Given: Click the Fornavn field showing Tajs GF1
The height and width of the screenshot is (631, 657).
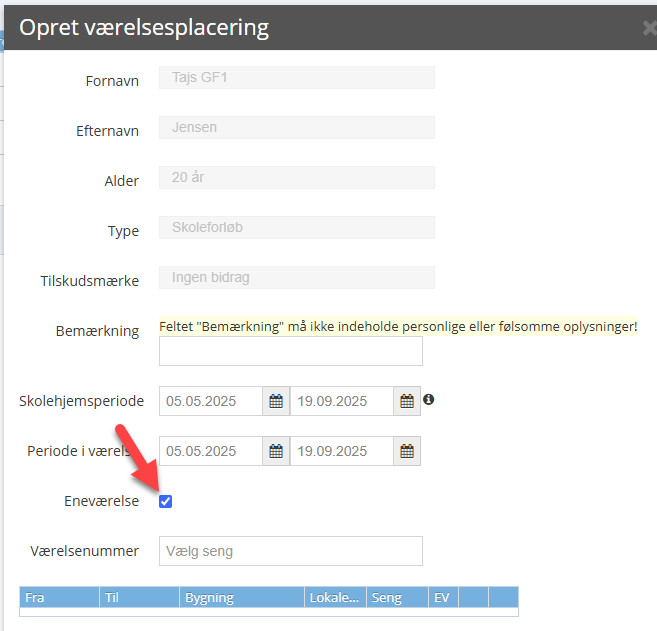Looking at the screenshot, I should [296, 78].
